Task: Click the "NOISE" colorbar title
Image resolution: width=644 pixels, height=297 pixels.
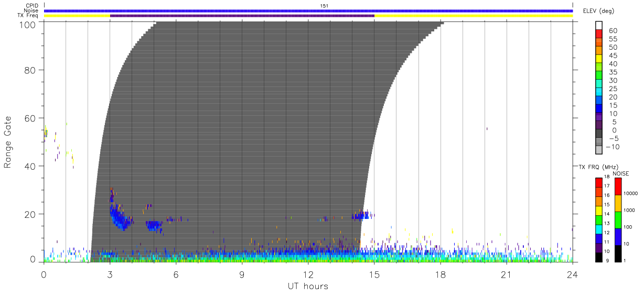Action: tap(620, 173)
